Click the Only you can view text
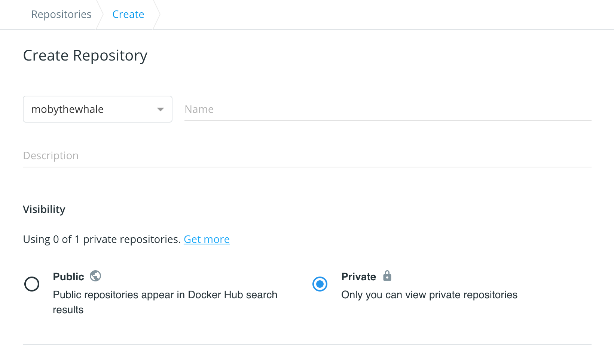This screenshot has height=364, width=614. pyautogui.click(x=429, y=294)
